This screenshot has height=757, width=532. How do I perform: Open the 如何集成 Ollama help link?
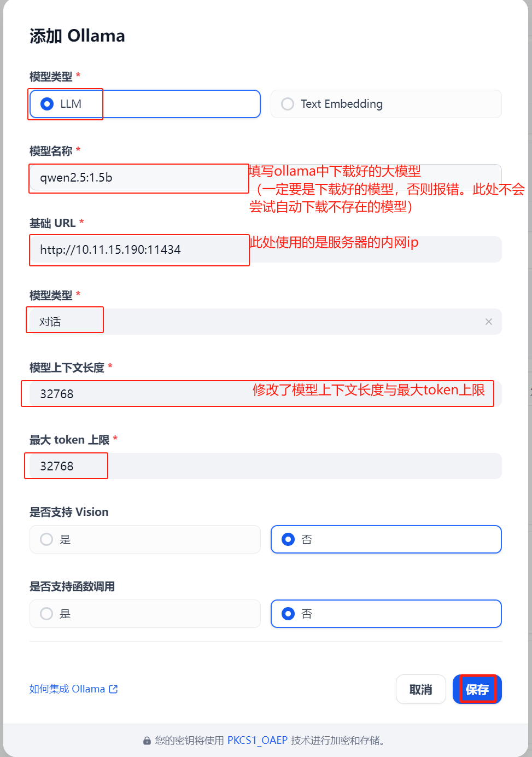(x=67, y=689)
